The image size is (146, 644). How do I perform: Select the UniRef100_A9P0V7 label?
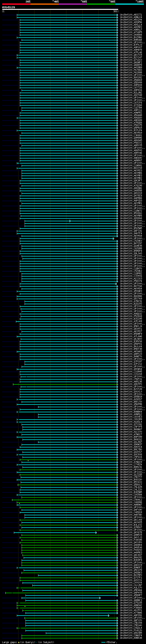pyautogui.click(x=131, y=47)
